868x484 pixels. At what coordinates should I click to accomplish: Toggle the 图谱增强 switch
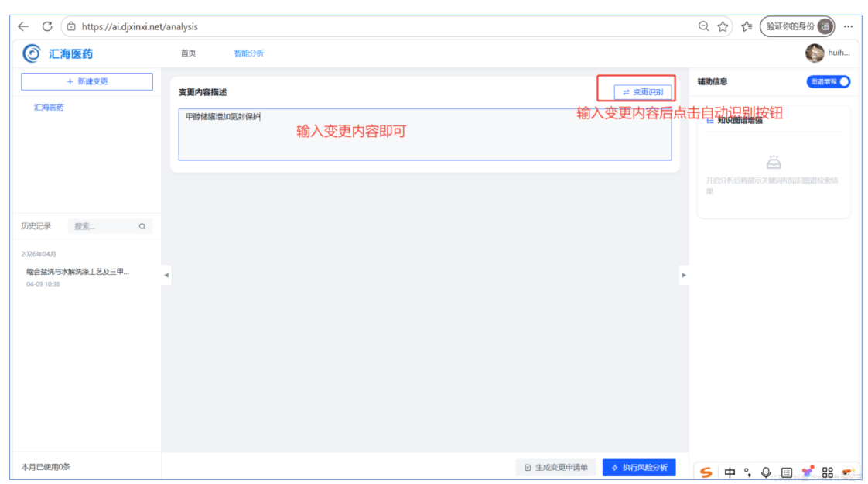point(828,81)
